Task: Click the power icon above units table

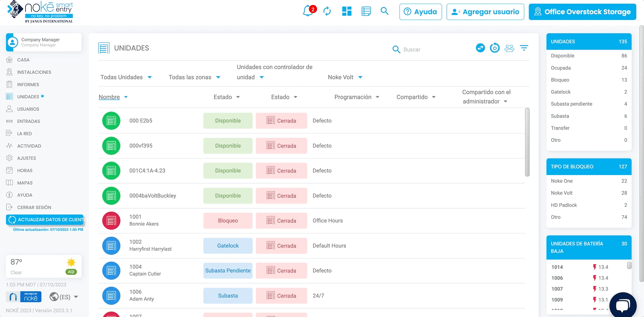Action: (x=494, y=48)
